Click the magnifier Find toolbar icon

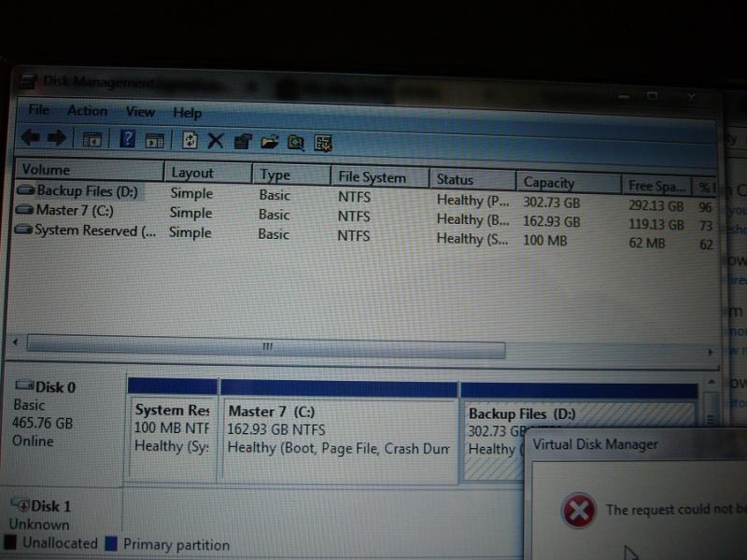click(x=296, y=143)
